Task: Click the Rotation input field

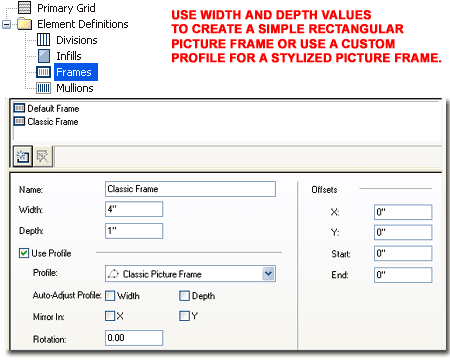Action: pos(134,338)
